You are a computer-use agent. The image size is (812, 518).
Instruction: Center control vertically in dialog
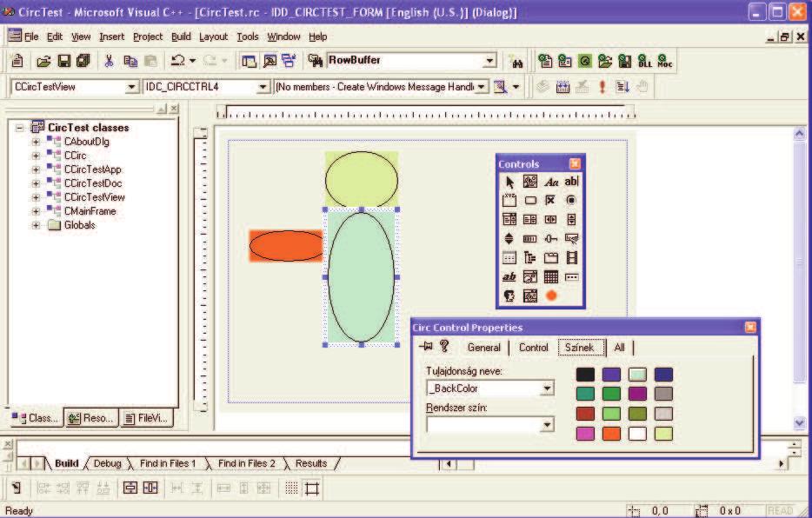(130, 488)
